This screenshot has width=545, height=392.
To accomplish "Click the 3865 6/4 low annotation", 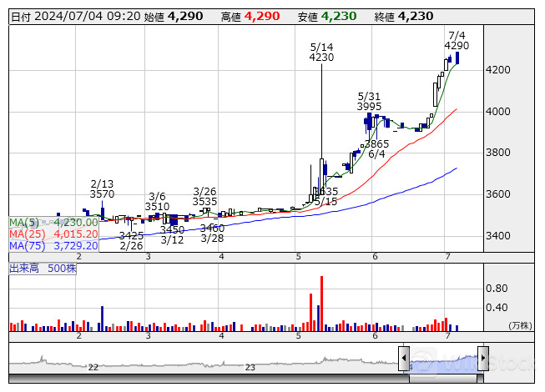I will (x=376, y=149).
